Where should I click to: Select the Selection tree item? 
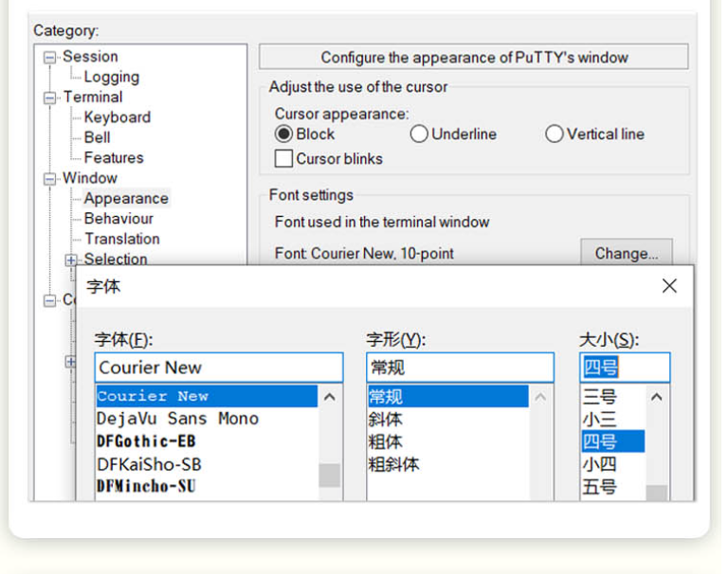tap(116, 259)
